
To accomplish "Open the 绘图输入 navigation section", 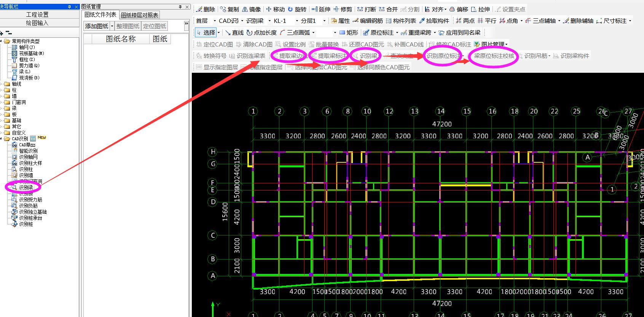I will pyautogui.click(x=37, y=23).
